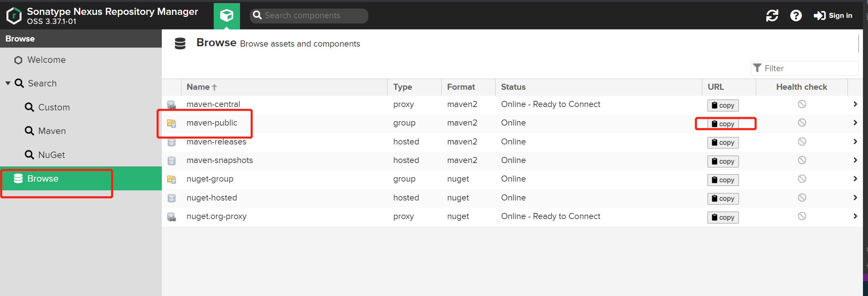Screen dimensions: 868x296
Task: Click the Browse database icon in page title
Action: tap(180, 44)
